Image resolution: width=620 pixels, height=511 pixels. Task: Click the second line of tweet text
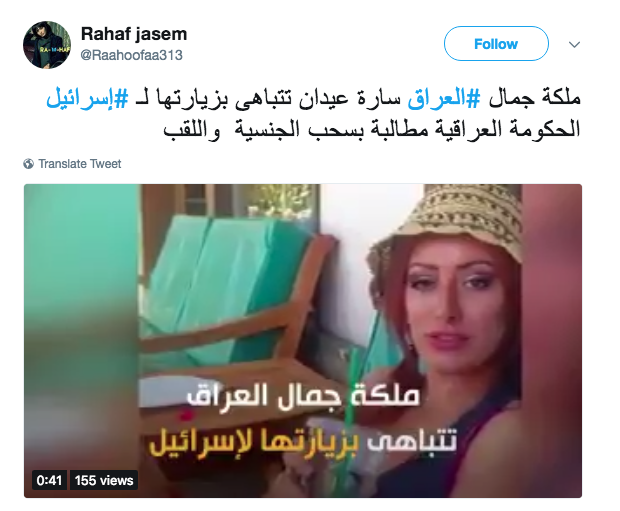point(372,130)
